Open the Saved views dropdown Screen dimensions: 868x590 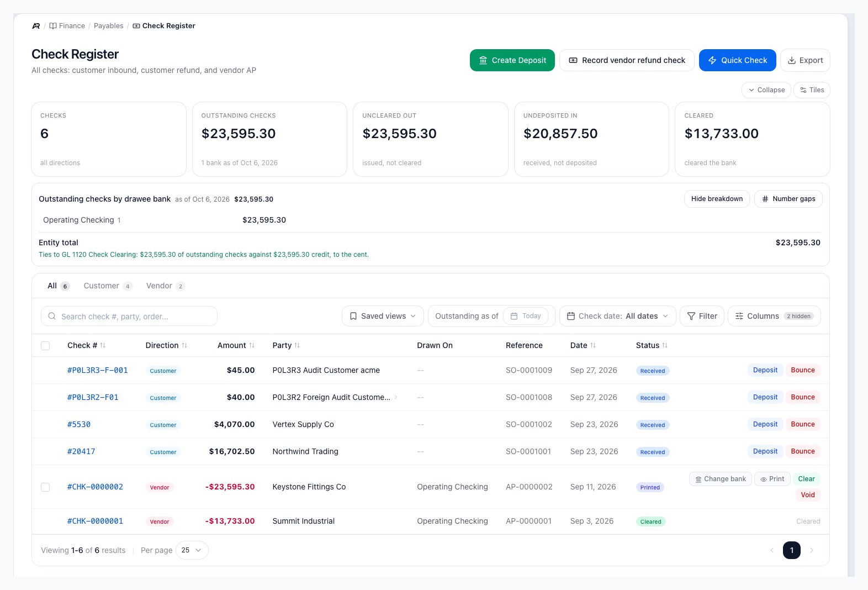[x=383, y=316]
